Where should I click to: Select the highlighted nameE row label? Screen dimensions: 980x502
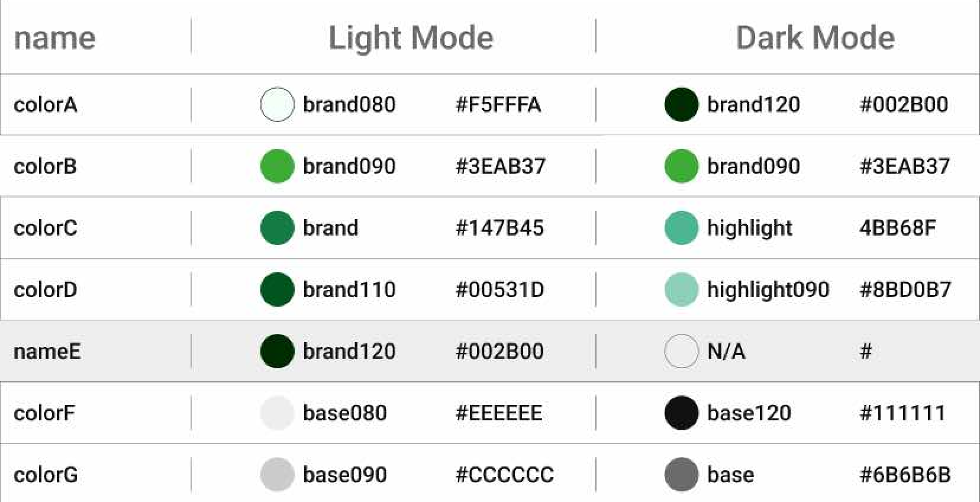pos(47,351)
